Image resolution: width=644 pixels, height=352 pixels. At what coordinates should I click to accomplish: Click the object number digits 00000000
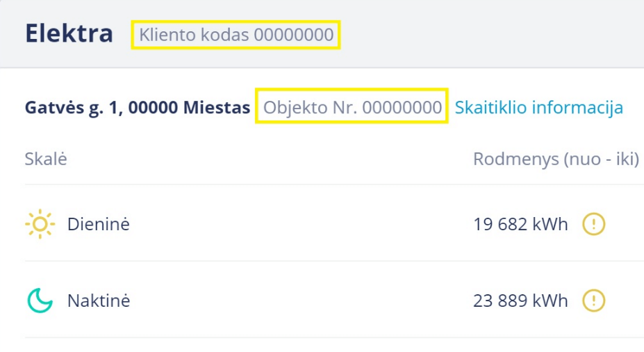(x=402, y=108)
